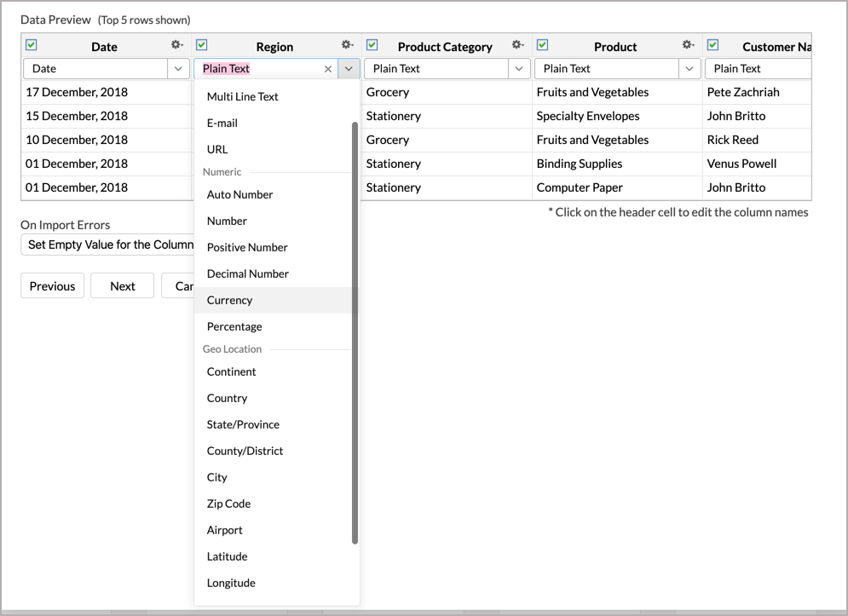Viewport: 848px width, 616px height.
Task: Select Longitude option
Action: (x=273, y=583)
